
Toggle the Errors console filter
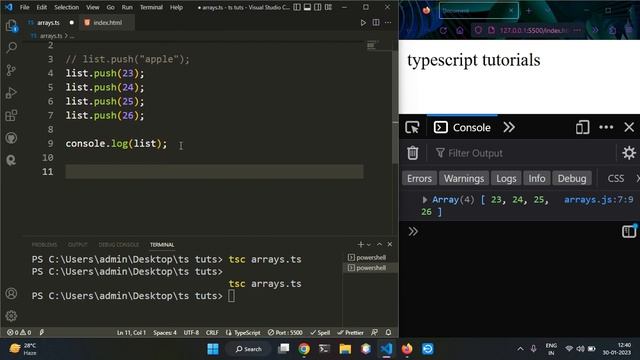419,178
